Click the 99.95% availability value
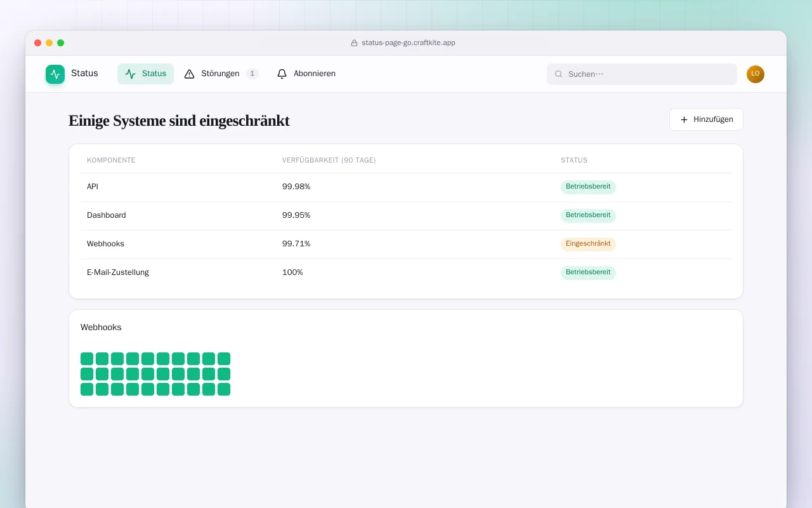 click(296, 215)
